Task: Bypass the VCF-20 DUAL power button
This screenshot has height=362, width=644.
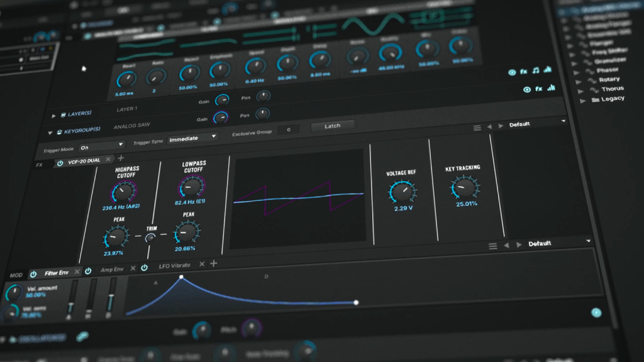Action: pos(60,163)
